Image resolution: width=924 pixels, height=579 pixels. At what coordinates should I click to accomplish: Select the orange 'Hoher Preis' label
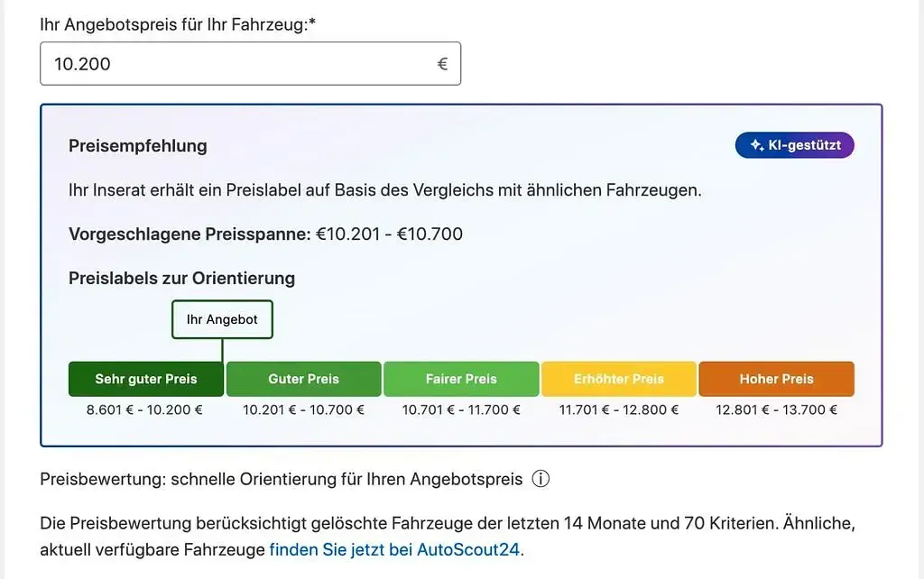pyautogui.click(x=777, y=379)
